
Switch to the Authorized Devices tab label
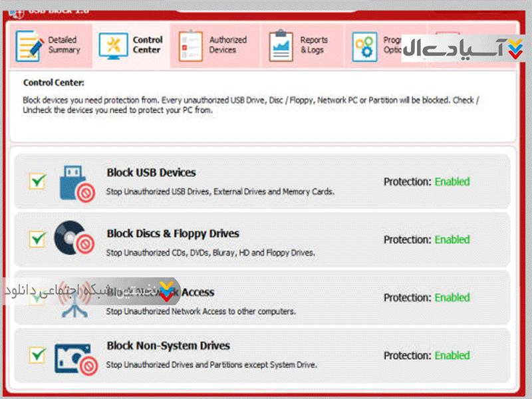[x=227, y=45]
